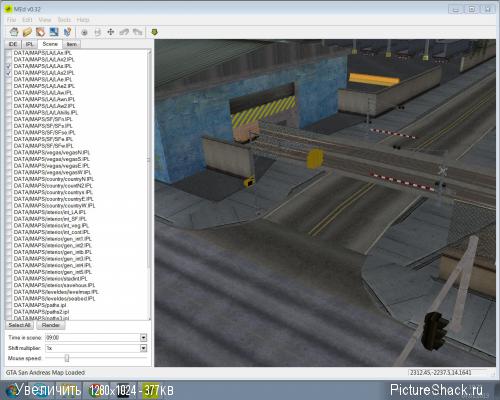Image resolution: width=500 pixels, height=400 pixels.
Task: Click the 'GTA San Andreas Map Loaded' status text
Action: (x=45, y=373)
